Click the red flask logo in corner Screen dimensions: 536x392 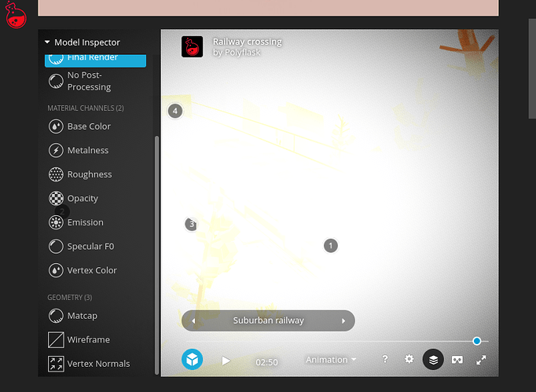[16, 15]
